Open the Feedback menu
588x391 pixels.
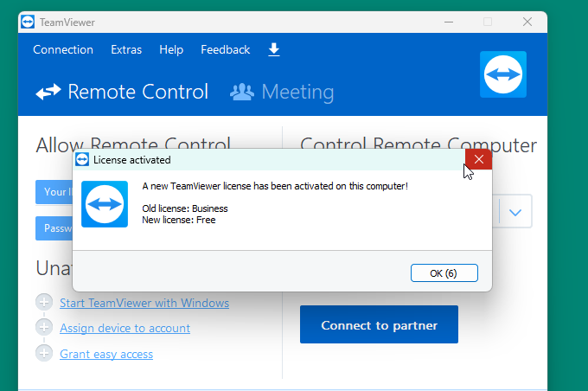pos(226,49)
